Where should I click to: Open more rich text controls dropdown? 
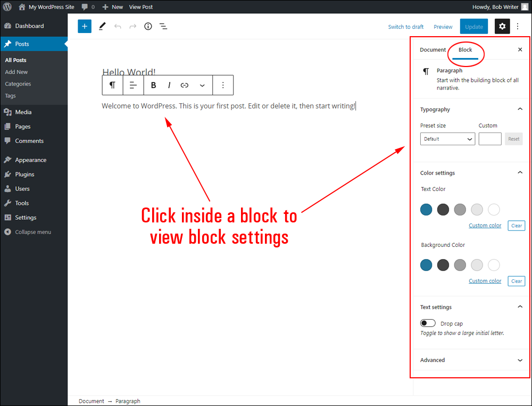point(202,85)
